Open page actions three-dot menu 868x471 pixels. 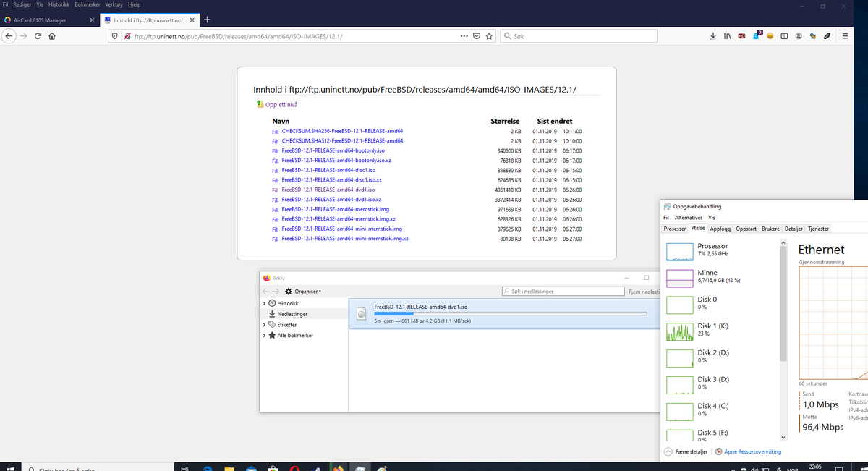[464, 35]
